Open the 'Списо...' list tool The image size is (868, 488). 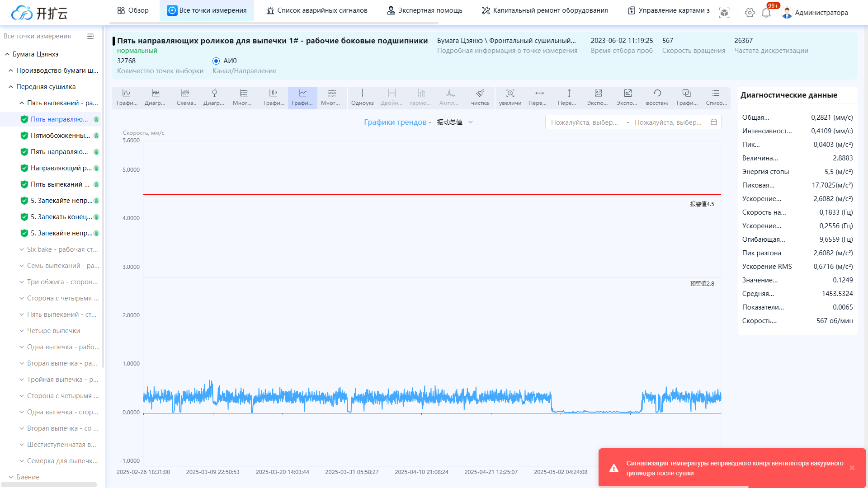716,98
